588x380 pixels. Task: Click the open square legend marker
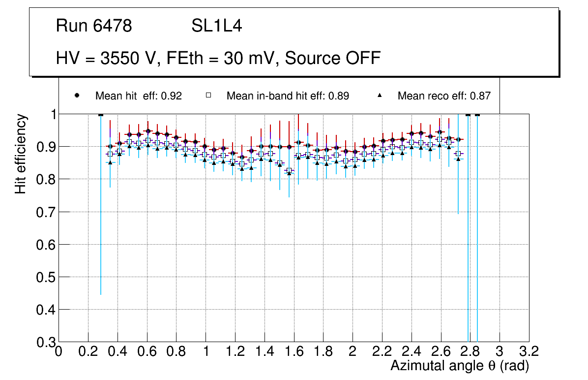point(208,96)
